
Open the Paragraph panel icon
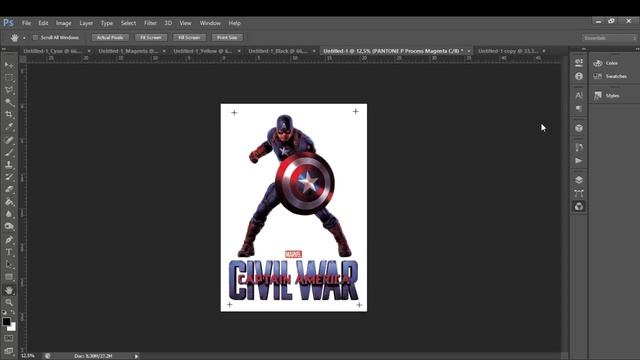579,109
